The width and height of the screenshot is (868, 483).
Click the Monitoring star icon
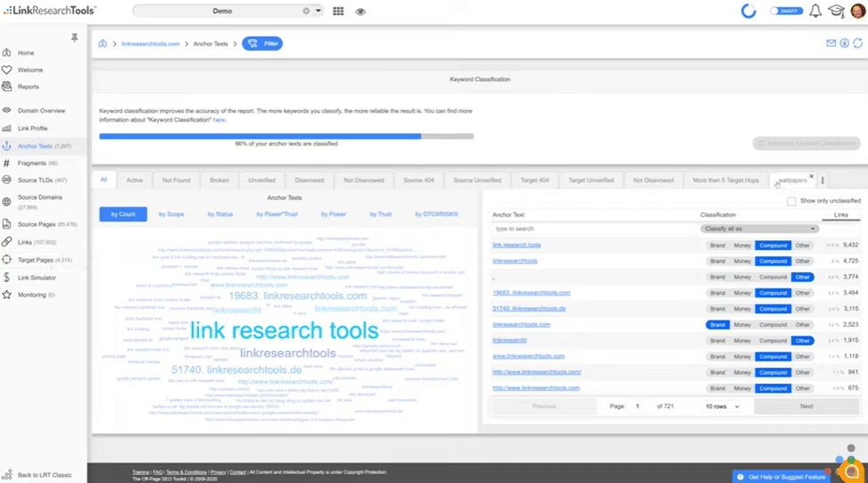(x=6, y=295)
